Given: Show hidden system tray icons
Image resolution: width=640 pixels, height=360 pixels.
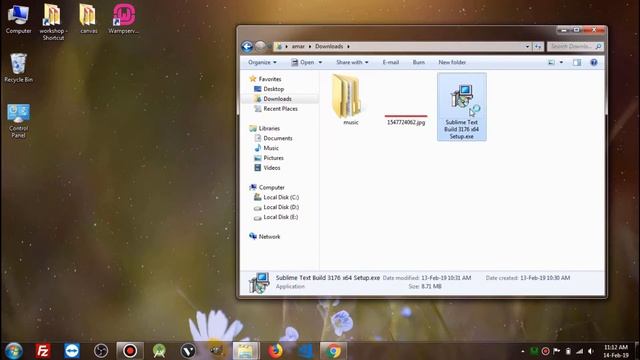Looking at the screenshot, I should point(522,351).
